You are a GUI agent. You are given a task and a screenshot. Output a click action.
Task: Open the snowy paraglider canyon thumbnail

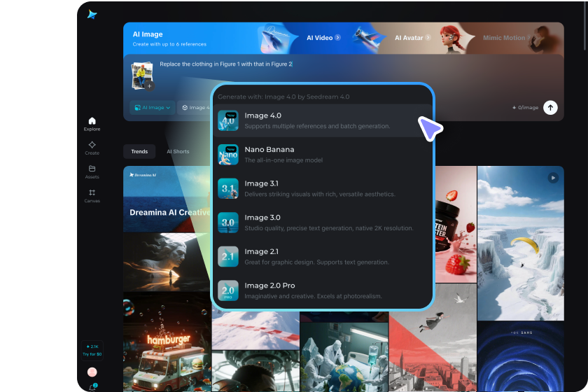(x=521, y=243)
